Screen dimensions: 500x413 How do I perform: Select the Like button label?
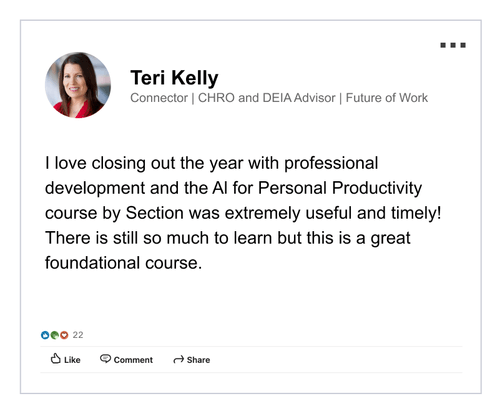72,360
